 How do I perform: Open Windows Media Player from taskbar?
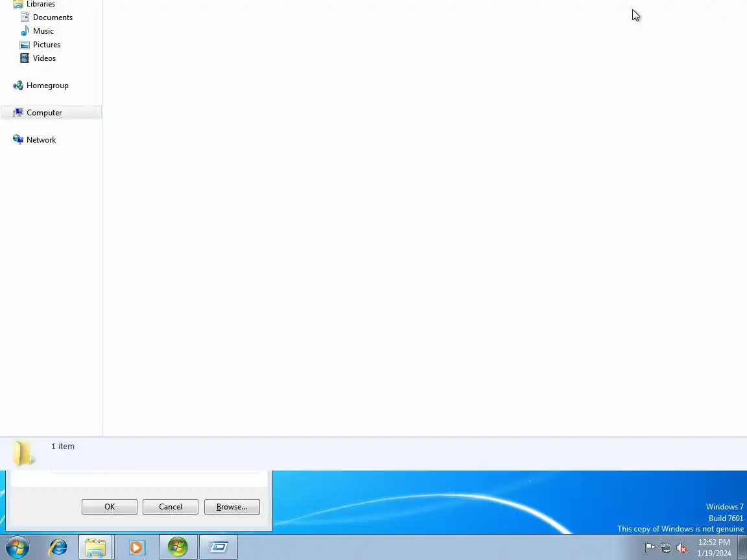tap(137, 548)
